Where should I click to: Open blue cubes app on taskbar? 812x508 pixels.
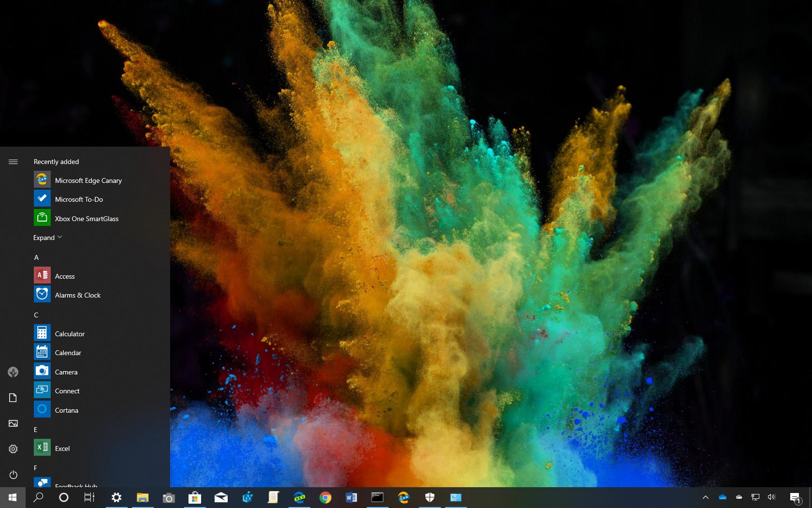247,497
